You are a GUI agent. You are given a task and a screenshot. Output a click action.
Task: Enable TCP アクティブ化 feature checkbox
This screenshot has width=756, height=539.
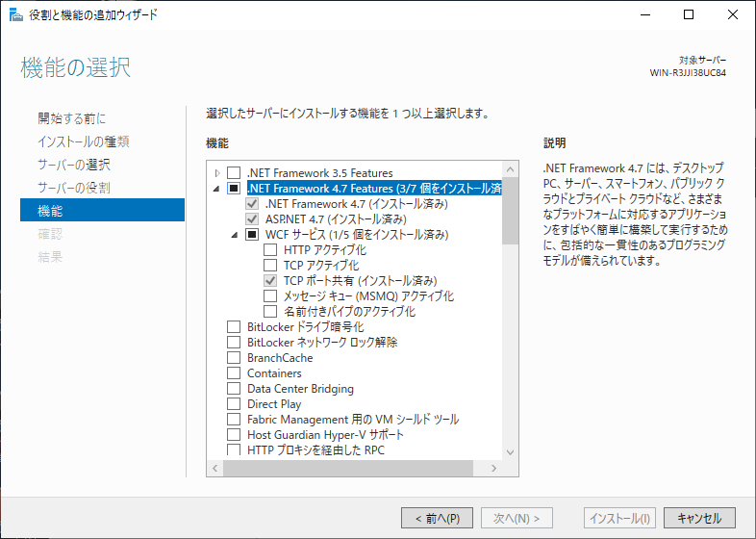tap(270, 266)
